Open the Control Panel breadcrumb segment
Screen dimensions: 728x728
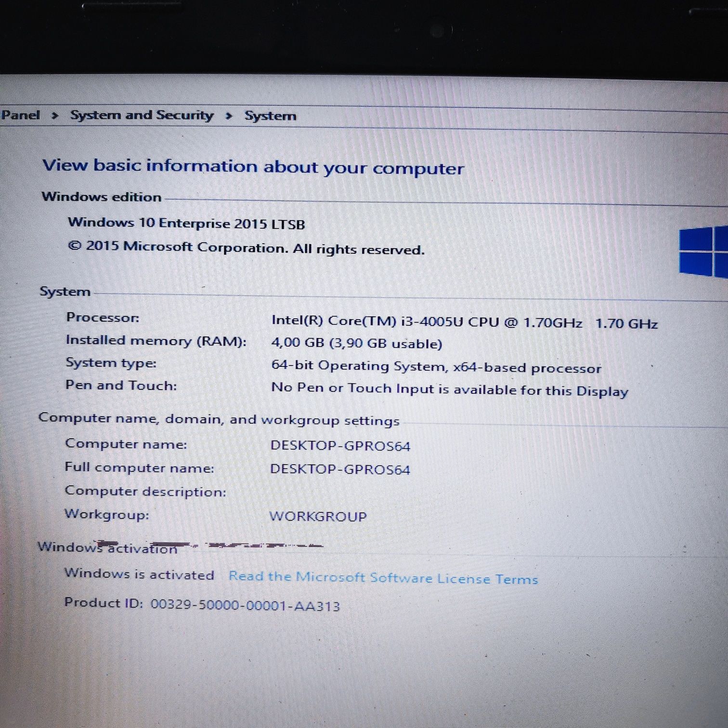pyautogui.click(x=20, y=115)
